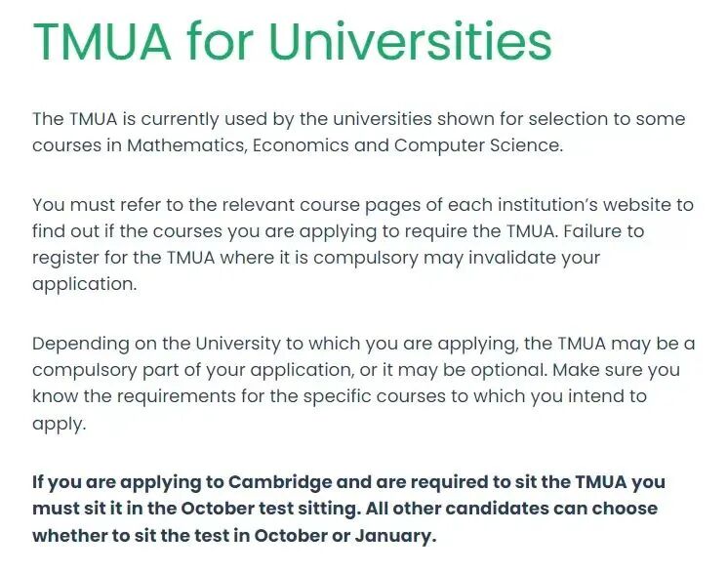
Task: Click the word "Depending" starting the third paragraph
Action: (78, 345)
